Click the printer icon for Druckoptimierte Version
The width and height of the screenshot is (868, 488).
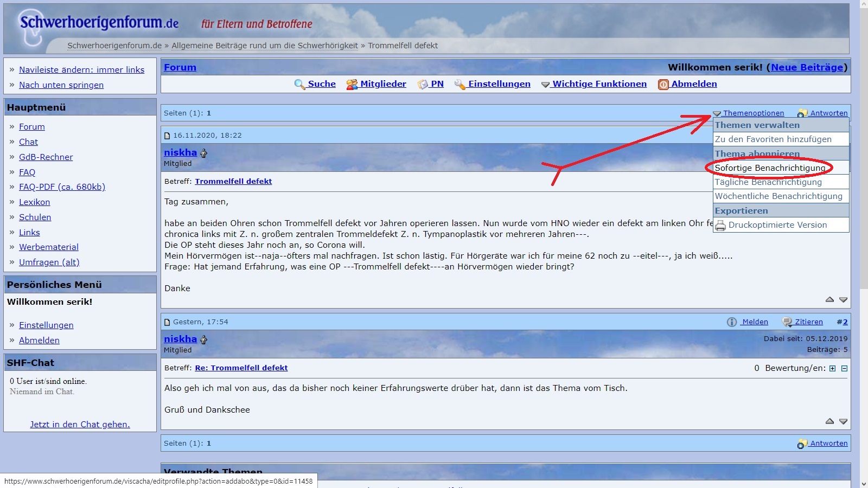720,226
